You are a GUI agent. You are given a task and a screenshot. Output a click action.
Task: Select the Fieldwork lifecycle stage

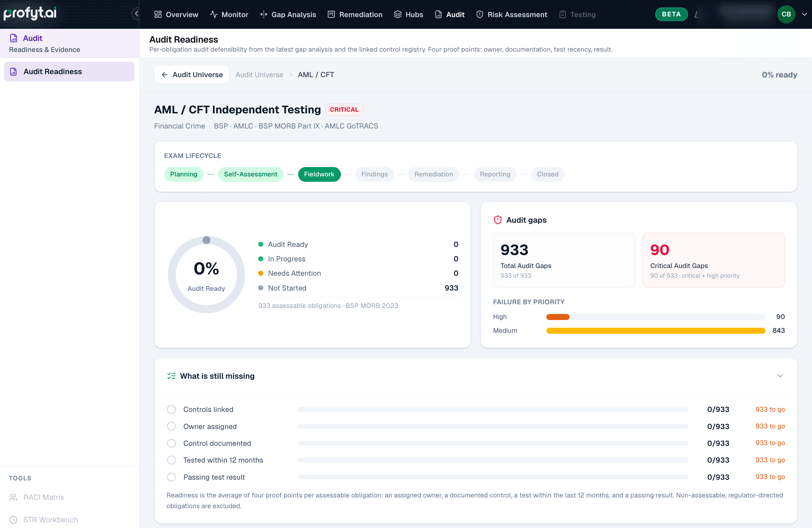[x=319, y=174]
